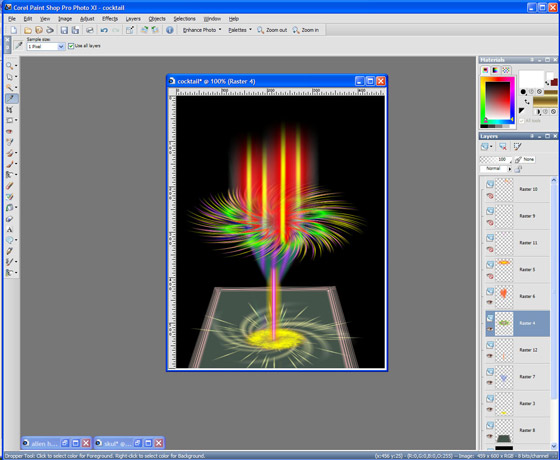Select the Crop tool
The image size is (560, 460).
point(10,110)
